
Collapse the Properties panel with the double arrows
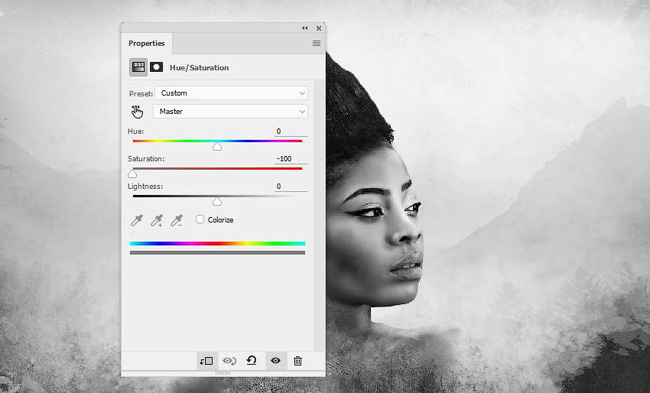tap(305, 28)
